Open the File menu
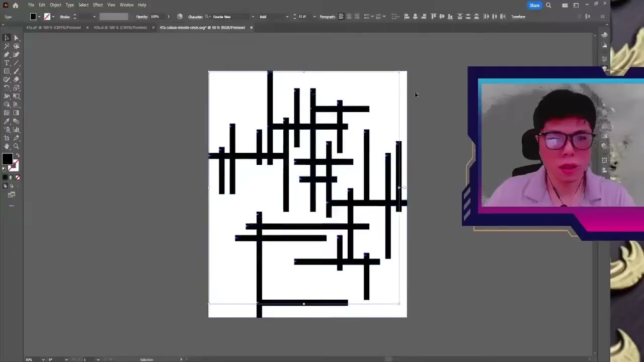644x362 pixels. pyautogui.click(x=31, y=5)
